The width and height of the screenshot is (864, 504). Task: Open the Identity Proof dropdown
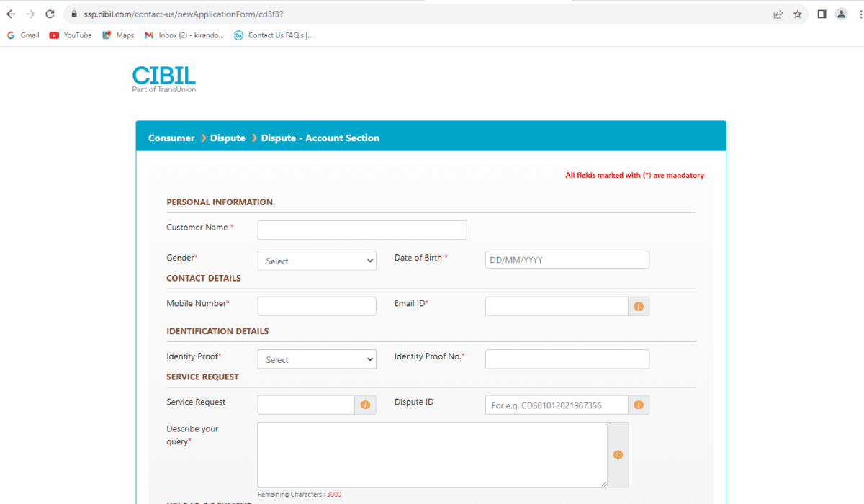click(x=317, y=359)
